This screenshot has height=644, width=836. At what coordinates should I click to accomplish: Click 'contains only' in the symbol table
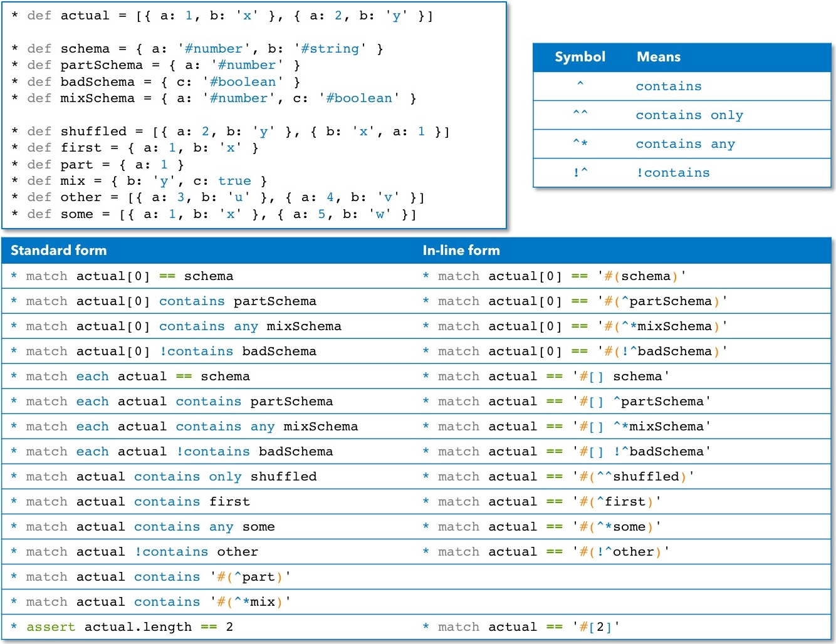tap(689, 115)
